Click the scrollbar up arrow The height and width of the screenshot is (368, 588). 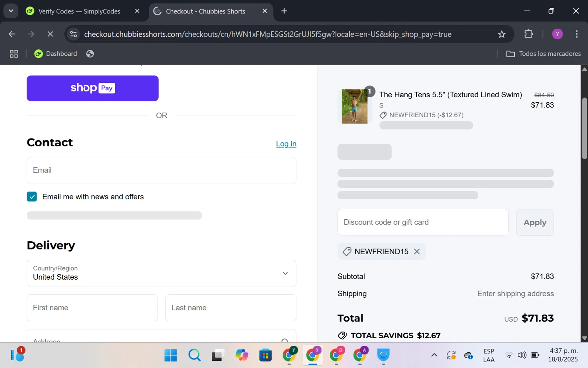point(584,69)
